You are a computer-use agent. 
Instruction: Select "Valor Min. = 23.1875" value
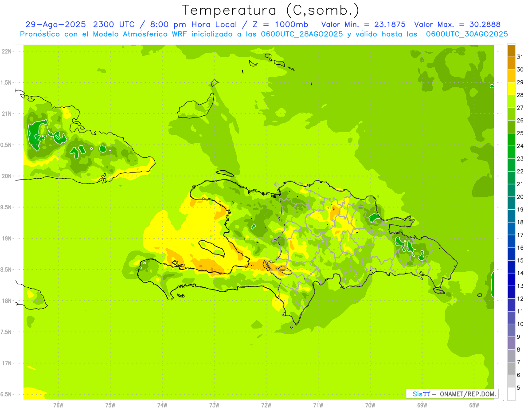363,24
